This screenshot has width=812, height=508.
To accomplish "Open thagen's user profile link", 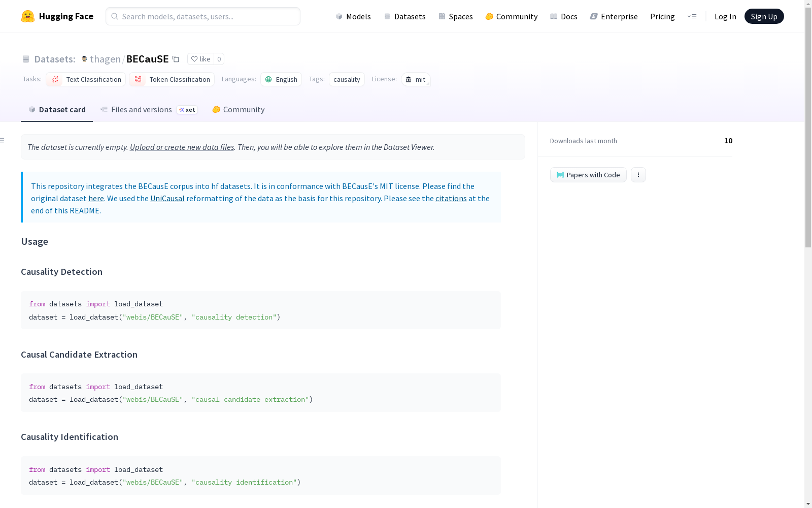I will [x=105, y=59].
